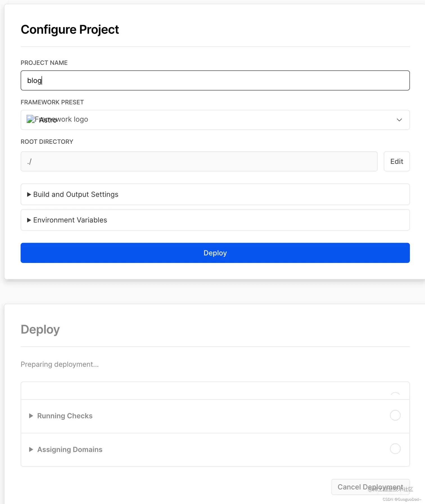The width and height of the screenshot is (425, 504).
Task: Click the Preparing deployment status text
Action: [x=60, y=364]
